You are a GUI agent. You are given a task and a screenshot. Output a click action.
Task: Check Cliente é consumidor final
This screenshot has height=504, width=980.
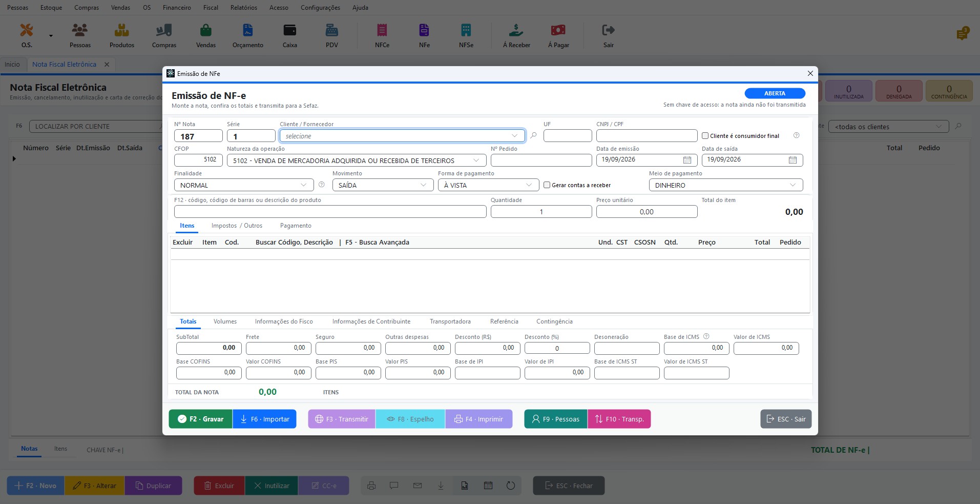click(705, 136)
